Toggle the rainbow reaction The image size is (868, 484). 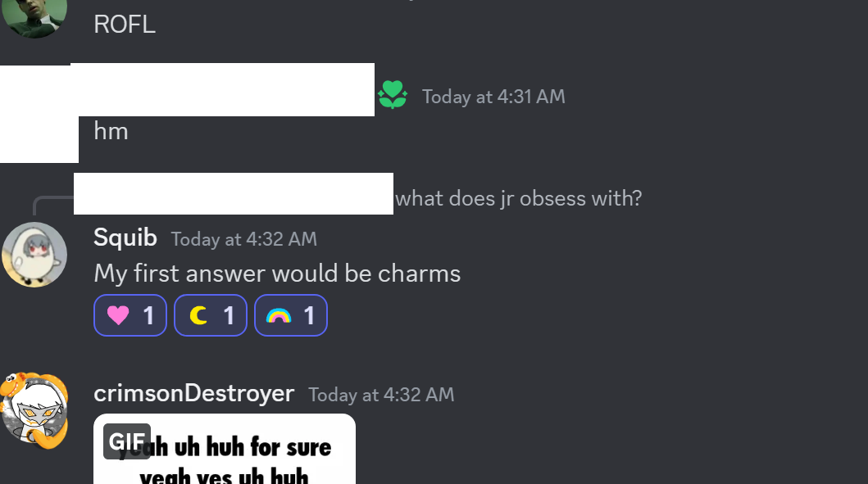[291, 315]
